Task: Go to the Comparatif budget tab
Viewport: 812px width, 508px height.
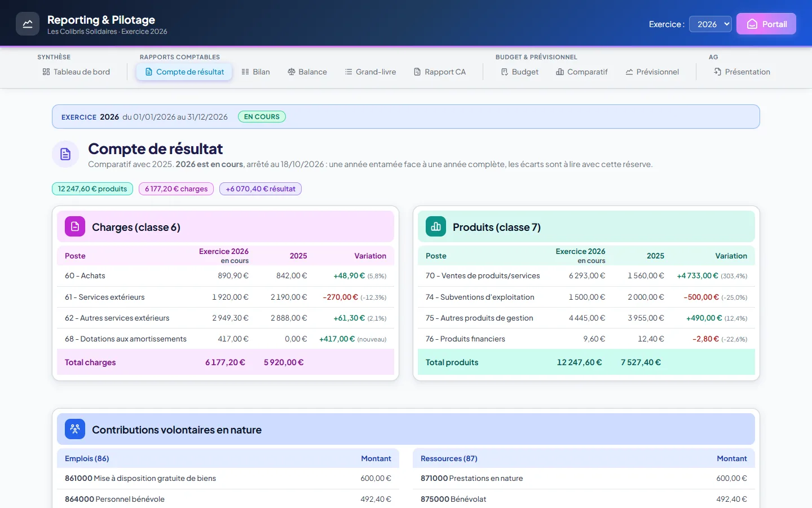Action: coord(582,72)
